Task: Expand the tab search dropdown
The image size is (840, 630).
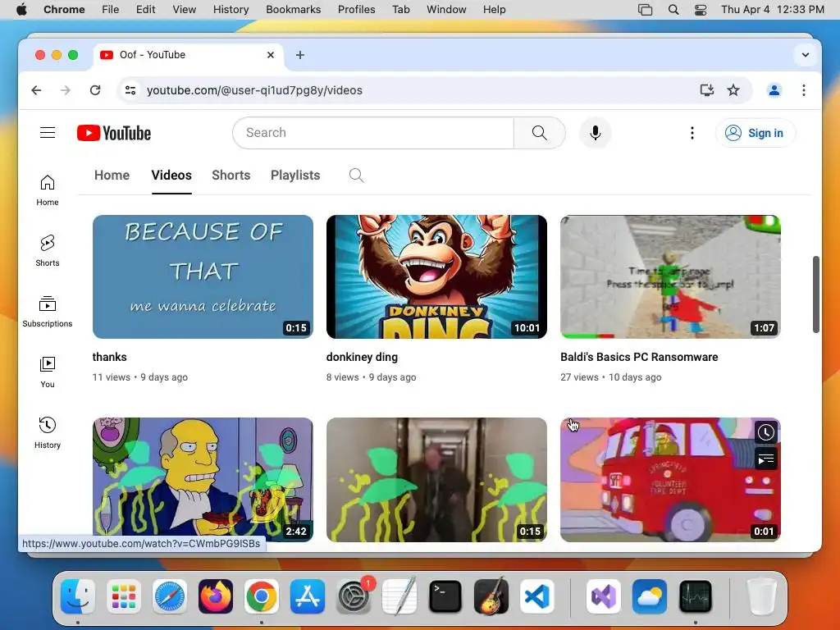Action: click(x=806, y=55)
